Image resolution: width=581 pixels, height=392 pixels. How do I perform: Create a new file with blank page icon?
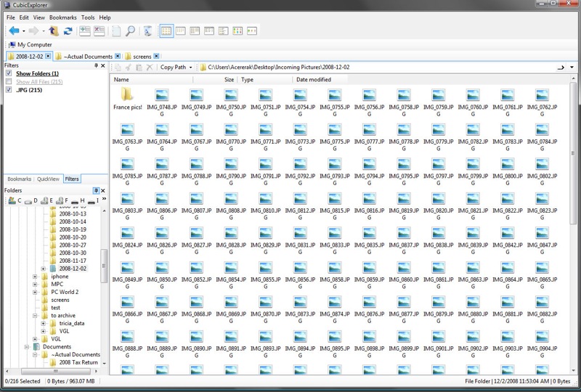(x=116, y=30)
